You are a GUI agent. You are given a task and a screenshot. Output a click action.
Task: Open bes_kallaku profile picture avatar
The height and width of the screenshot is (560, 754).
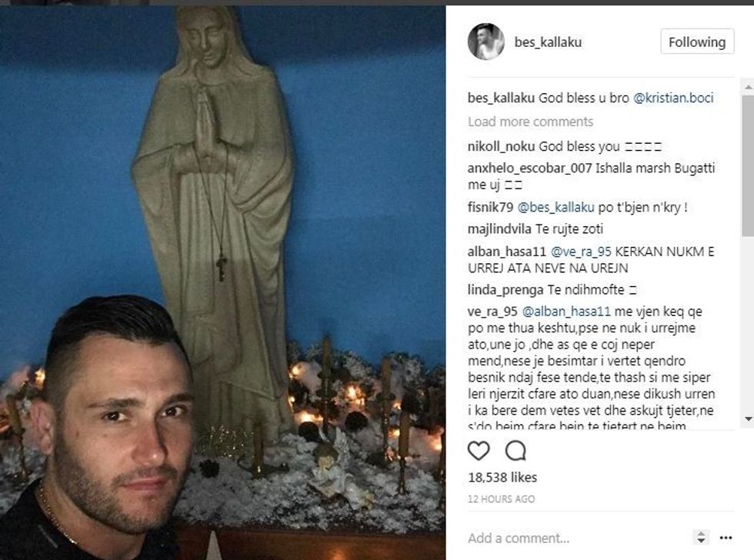[x=486, y=42]
